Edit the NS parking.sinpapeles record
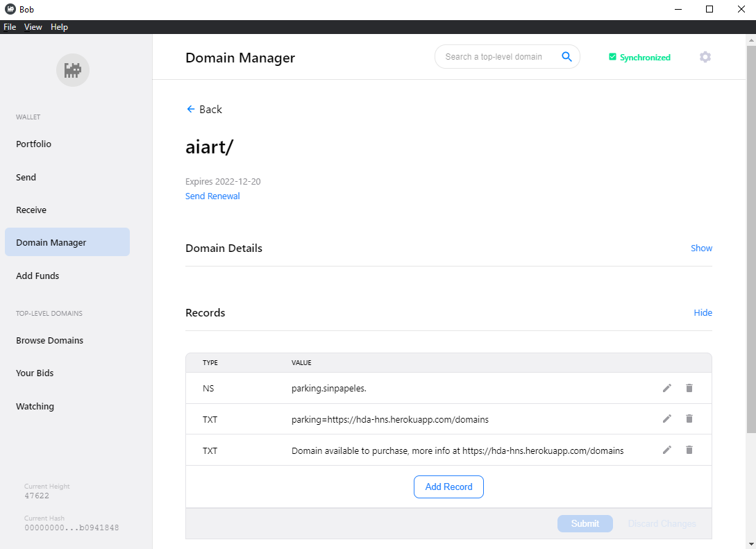Screen dimensions: 756x549 (x=667, y=388)
